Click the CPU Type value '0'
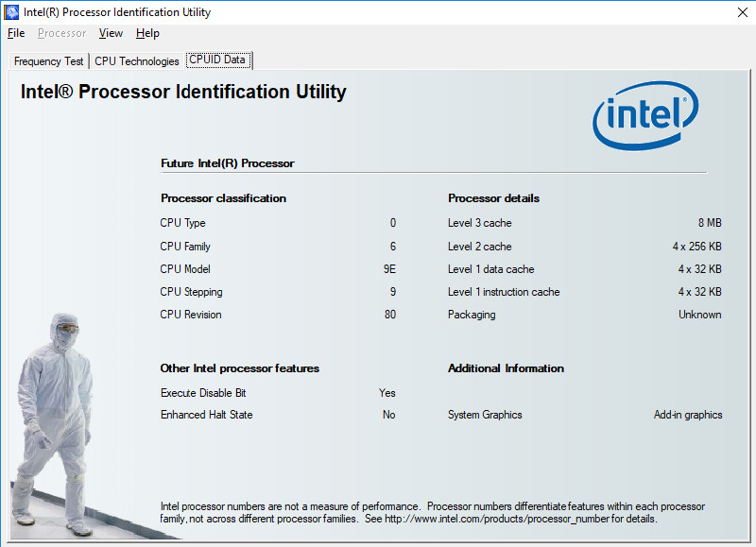Screen dimensions: 756x547 pos(393,223)
